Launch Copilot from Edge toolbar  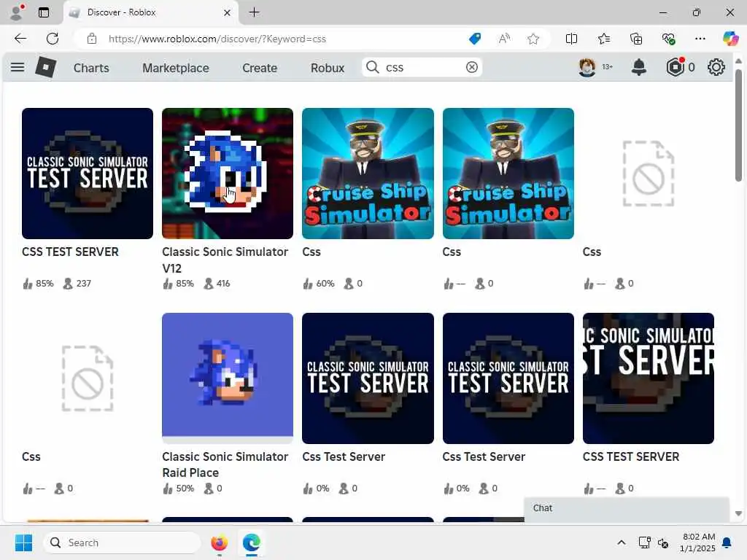[730, 39]
